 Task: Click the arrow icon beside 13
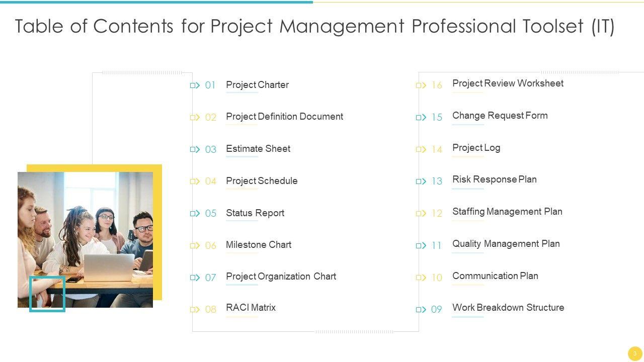[x=421, y=182]
